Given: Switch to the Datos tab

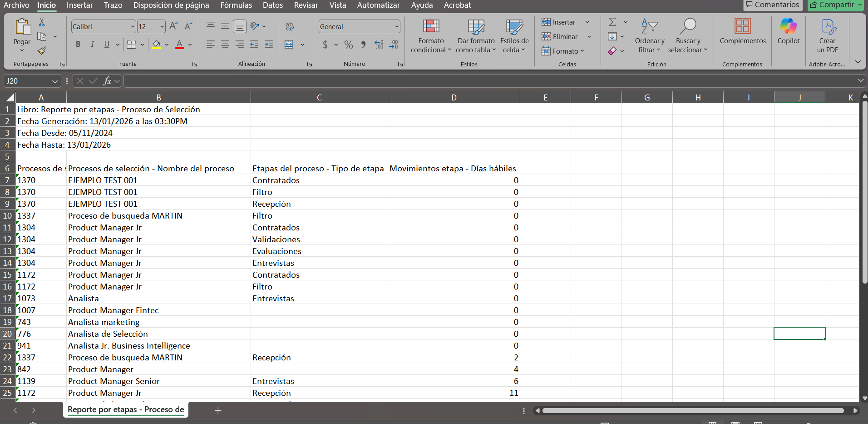Looking at the screenshot, I should (x=272, y=5).
